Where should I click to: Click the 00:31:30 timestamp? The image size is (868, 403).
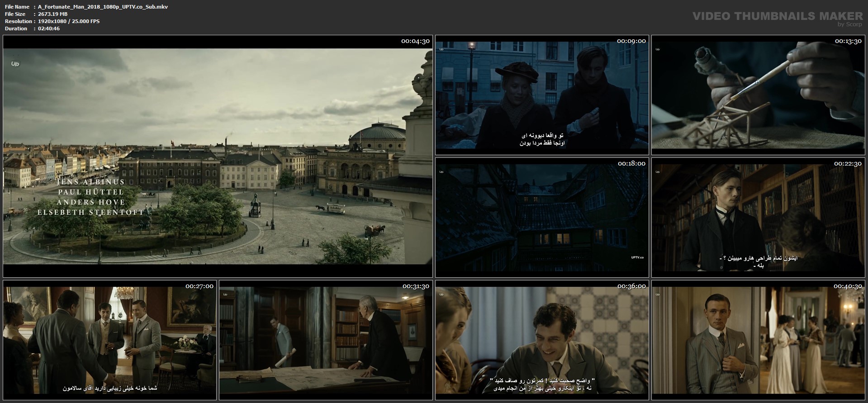click(415, 286)
